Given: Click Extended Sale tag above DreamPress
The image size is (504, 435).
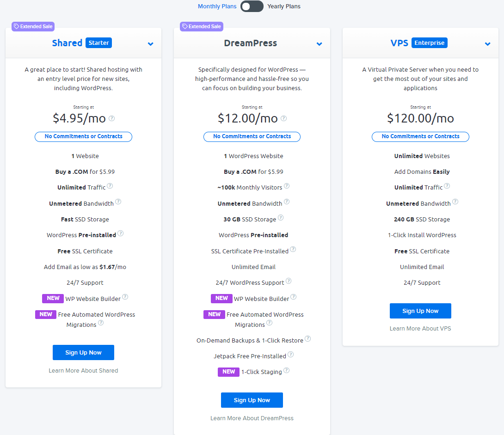Looking at the screenshot, I should pyautogui.click(x=202, y=26).
